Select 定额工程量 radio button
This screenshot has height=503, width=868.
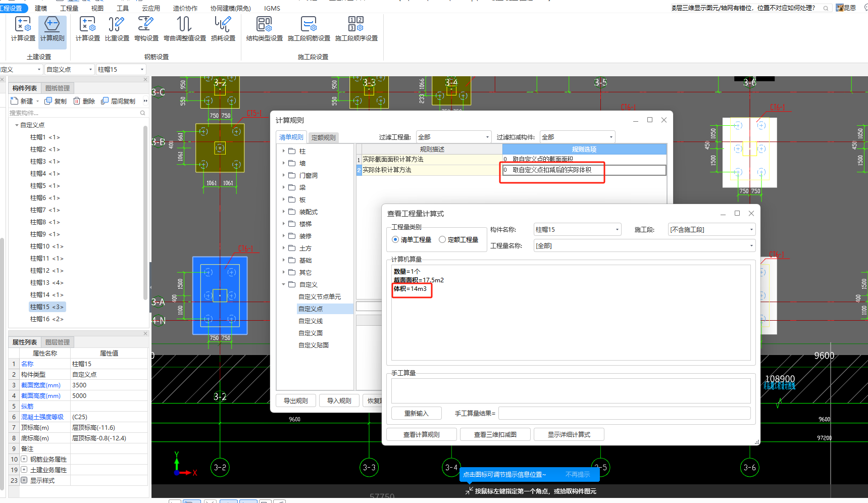point(442,239)
